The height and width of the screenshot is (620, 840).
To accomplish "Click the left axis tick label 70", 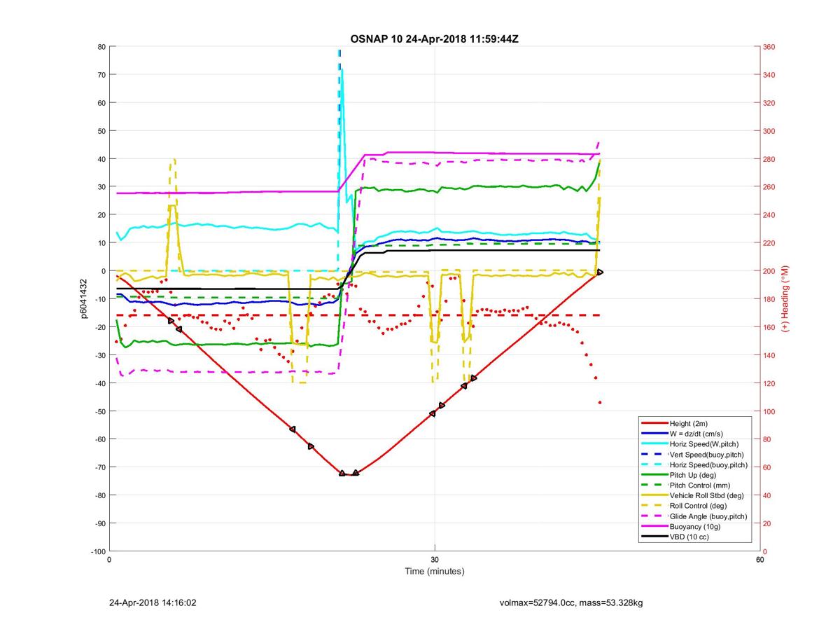I will [x=101, y=75].
